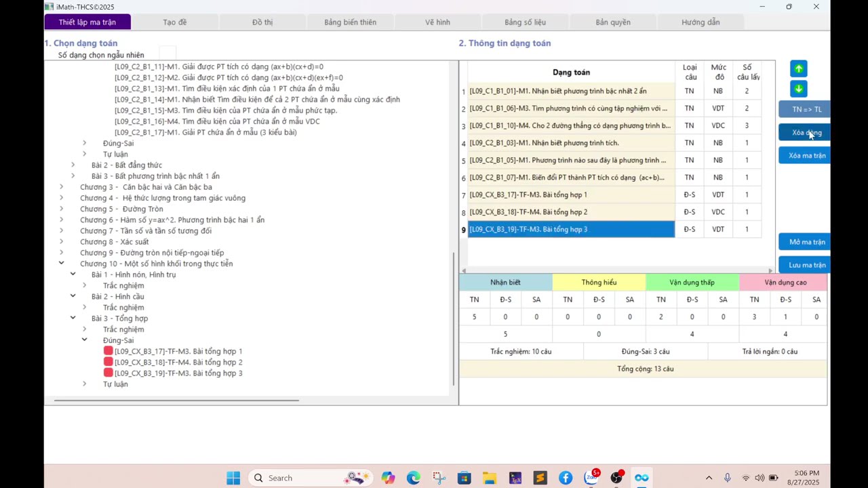
Task: Open Bảng biến thiên tab
Action: (x=350, y=22)
